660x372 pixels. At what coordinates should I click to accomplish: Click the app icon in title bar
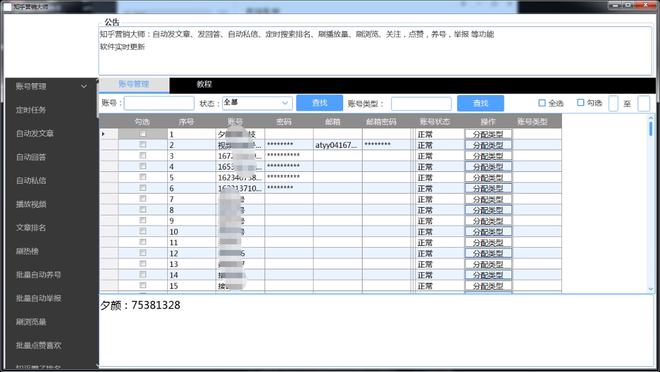[x=7, y=7]
